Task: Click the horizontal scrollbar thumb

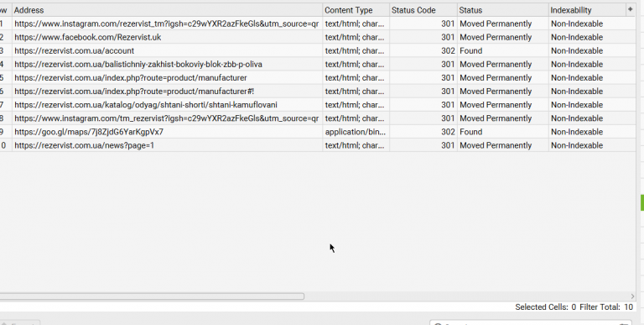Action: pos(152,296)
